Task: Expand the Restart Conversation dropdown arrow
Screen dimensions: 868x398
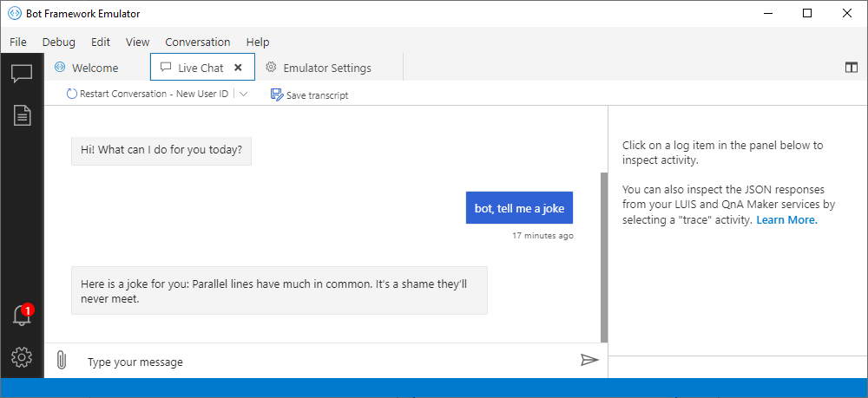Action: click(243, 94)
